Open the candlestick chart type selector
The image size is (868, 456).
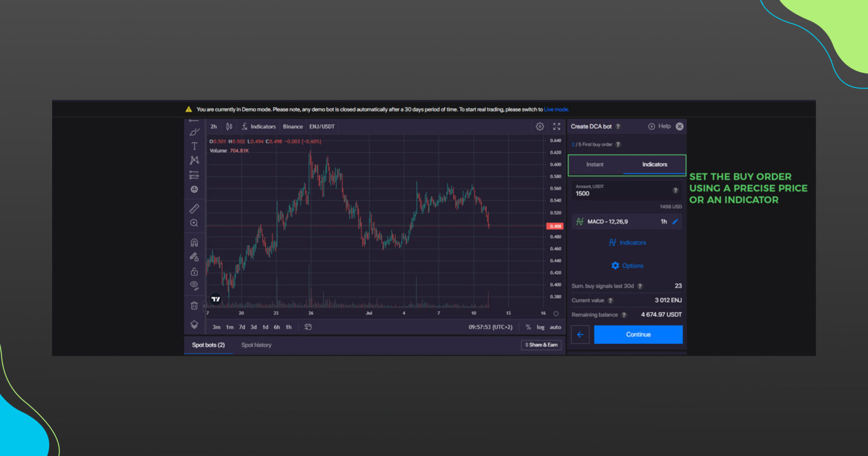pyautogui.click(x=229, y=127)
